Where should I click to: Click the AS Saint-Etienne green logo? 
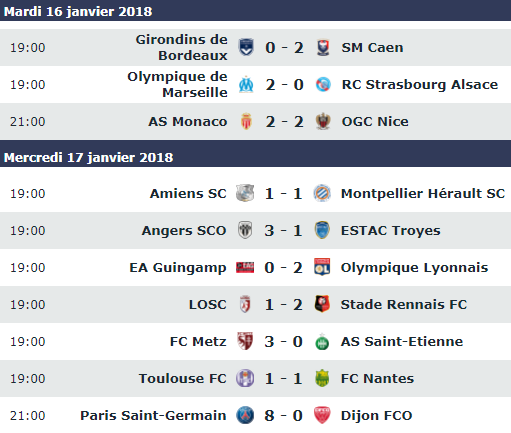click(322, 342)
